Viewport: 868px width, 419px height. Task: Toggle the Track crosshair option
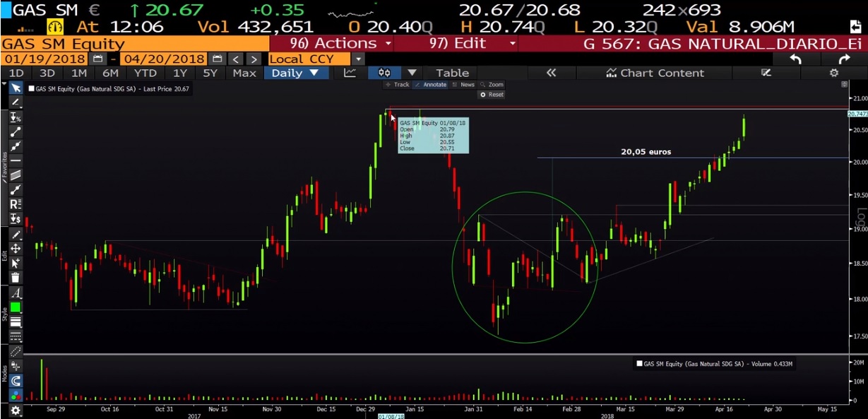pyautogui.click(x=397, y=85)
